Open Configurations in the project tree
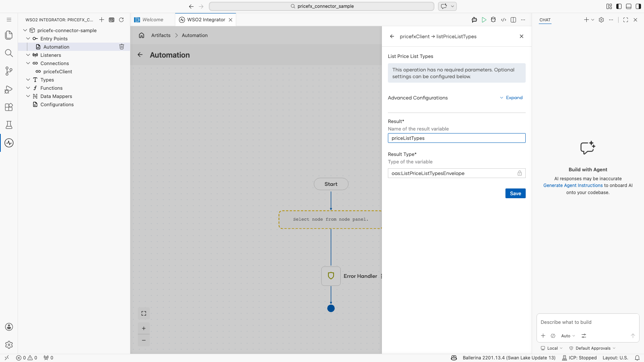Viewport: 644px width, 362px height. point(57,104)
